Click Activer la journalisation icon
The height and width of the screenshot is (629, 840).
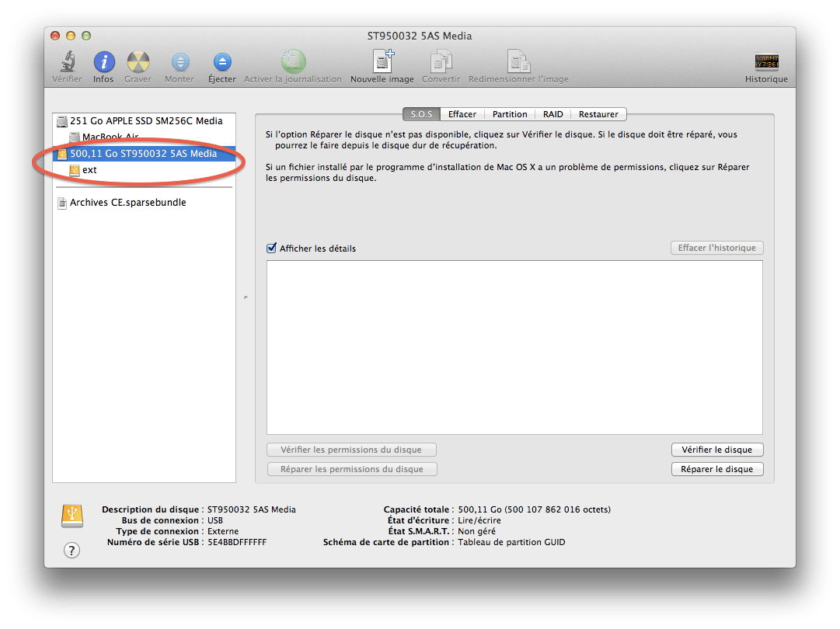click(x=293, y=61)
